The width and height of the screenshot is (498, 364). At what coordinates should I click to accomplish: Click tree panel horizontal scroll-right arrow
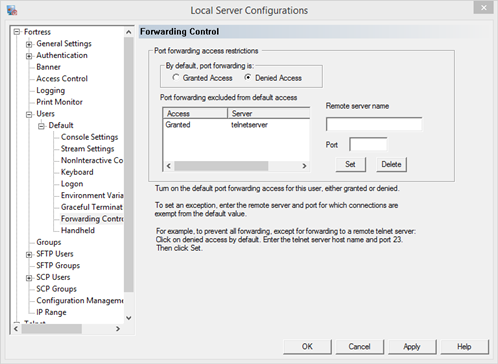pyautogui.click(x=118, y=329)
